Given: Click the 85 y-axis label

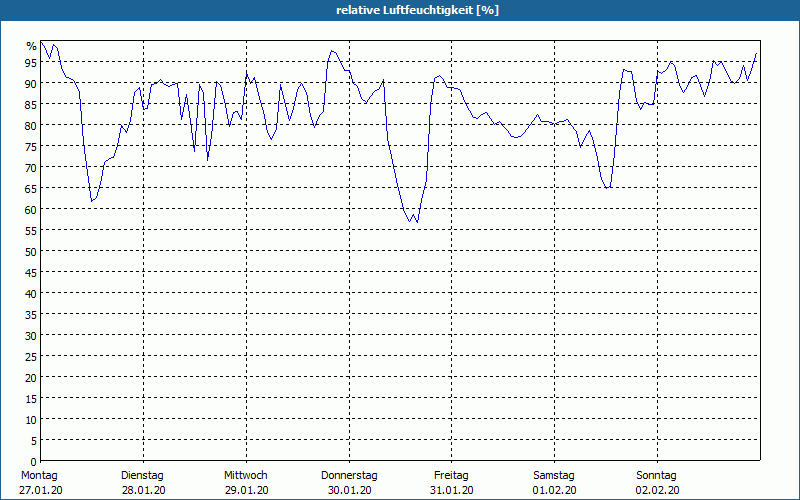Looking at the screenshot, I should tap(32, 105).
